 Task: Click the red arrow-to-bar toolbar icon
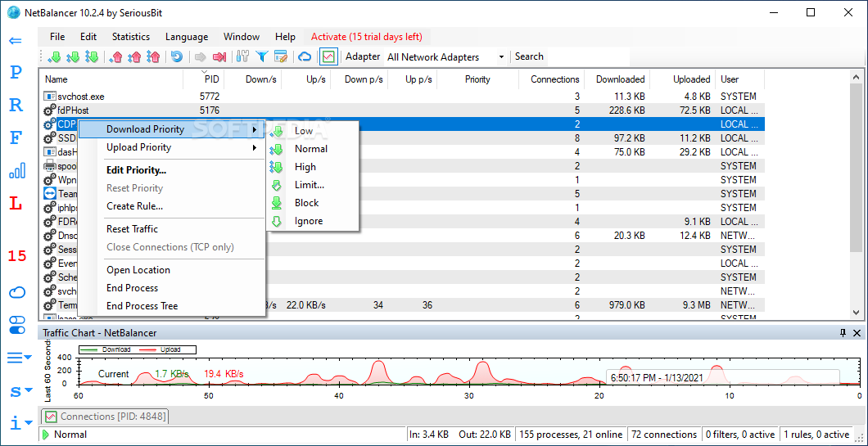tap(219, 56)
